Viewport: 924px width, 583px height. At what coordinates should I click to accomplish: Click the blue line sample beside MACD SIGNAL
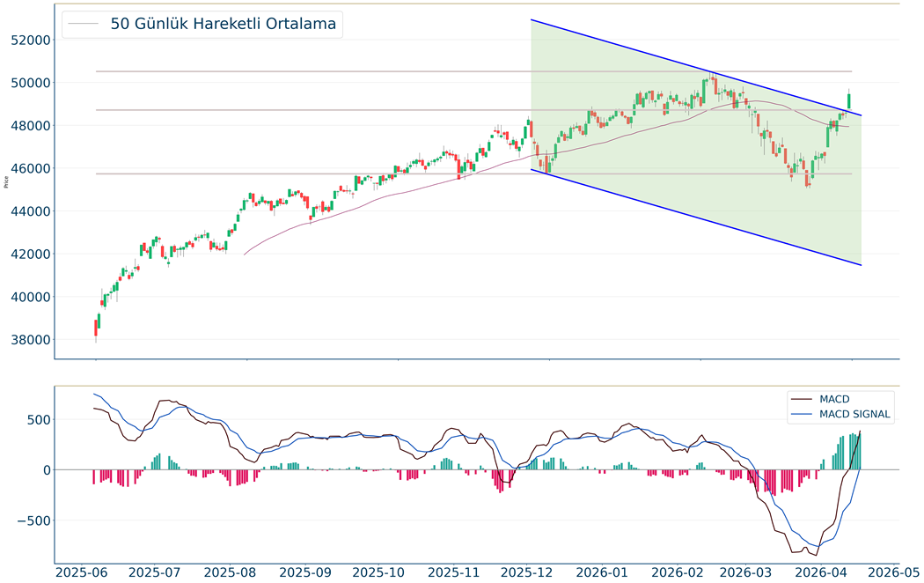803,414
